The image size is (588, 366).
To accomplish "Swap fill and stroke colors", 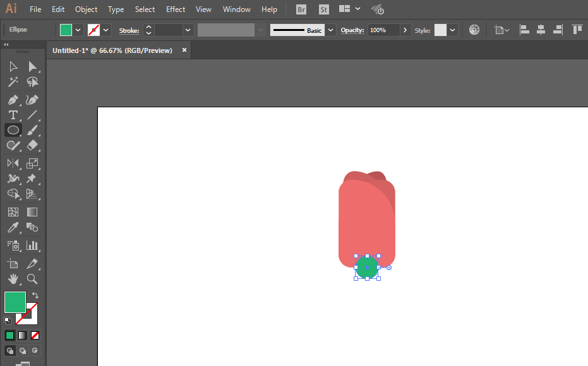I will [35, 295].
